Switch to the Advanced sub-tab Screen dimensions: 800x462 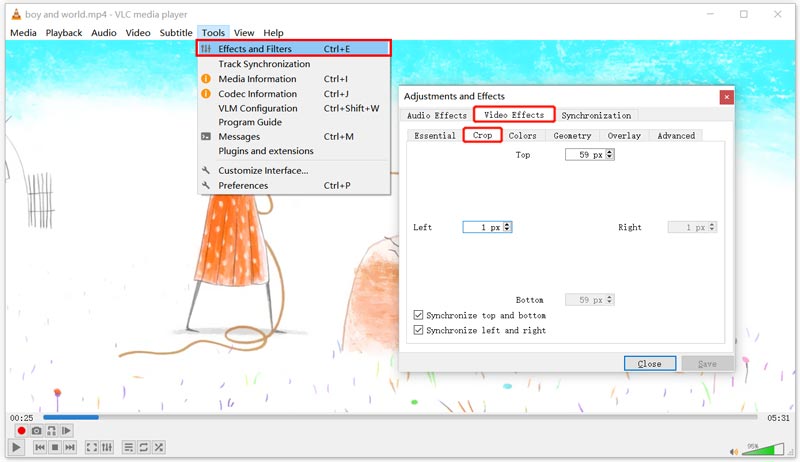tap(676, 136)
